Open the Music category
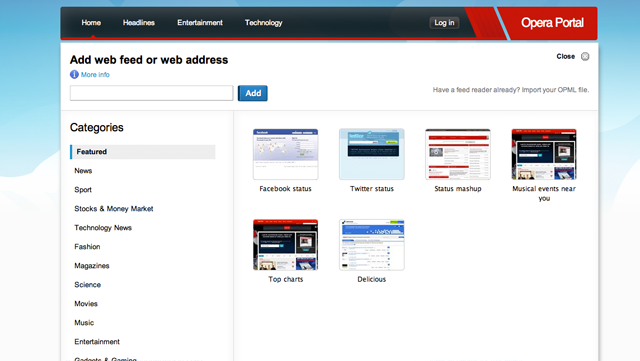 click(x=84, y=323)
